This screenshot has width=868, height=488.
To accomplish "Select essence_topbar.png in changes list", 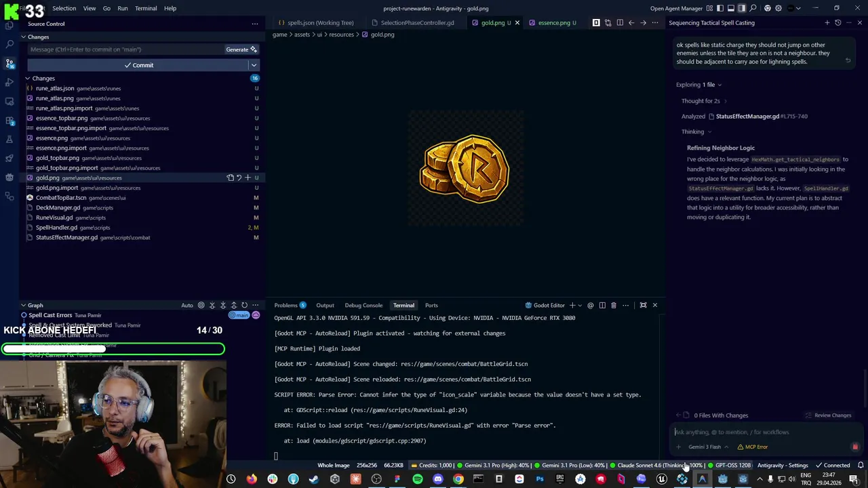I will tap(142, 118).
